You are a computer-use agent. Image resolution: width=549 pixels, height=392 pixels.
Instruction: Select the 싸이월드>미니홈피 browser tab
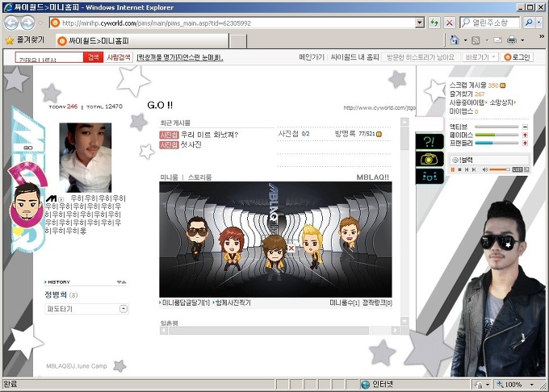[142, 41]
